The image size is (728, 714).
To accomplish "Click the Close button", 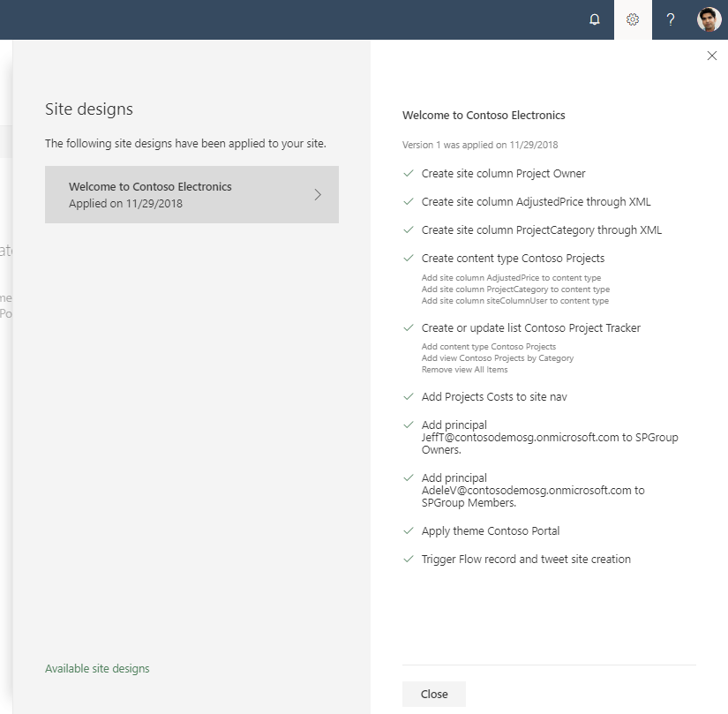I will (434, 694).
